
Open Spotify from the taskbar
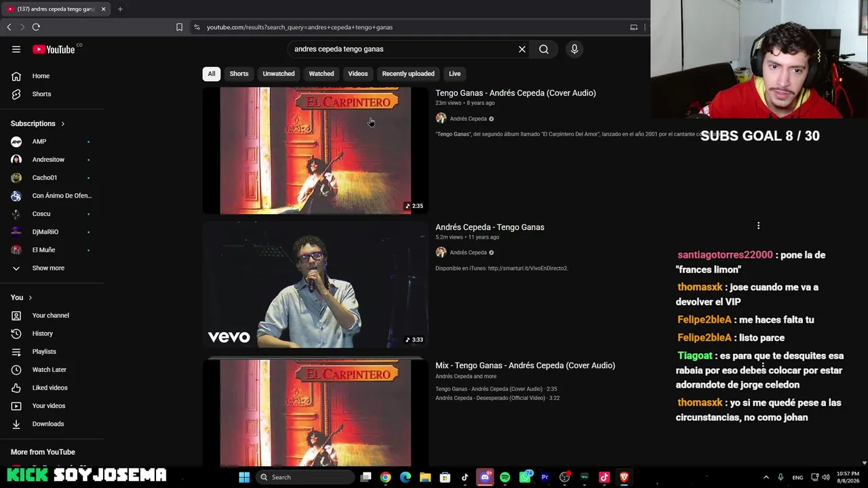[505, 477]
